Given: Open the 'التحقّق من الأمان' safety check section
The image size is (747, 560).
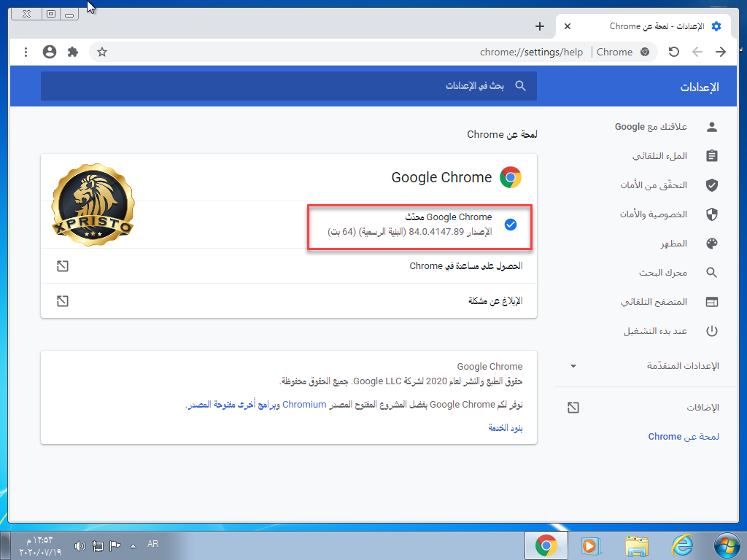Looking at the screenshot, I should [653, 184].
